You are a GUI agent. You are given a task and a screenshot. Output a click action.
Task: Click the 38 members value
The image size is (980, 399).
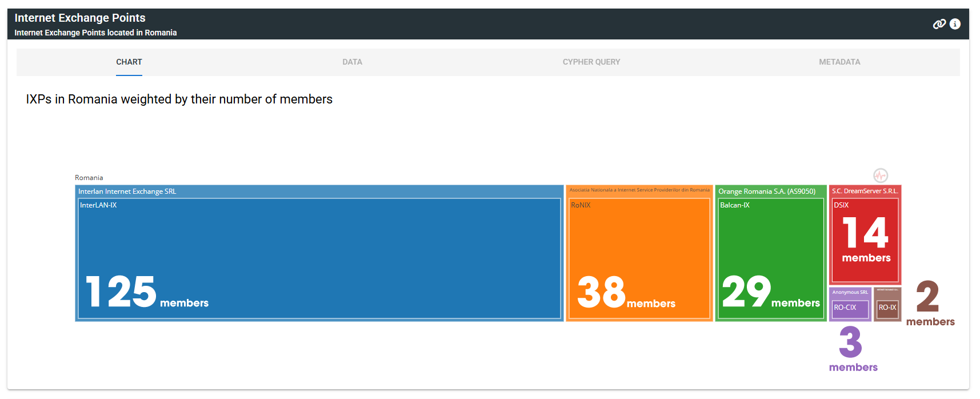[x=627, y=293]
